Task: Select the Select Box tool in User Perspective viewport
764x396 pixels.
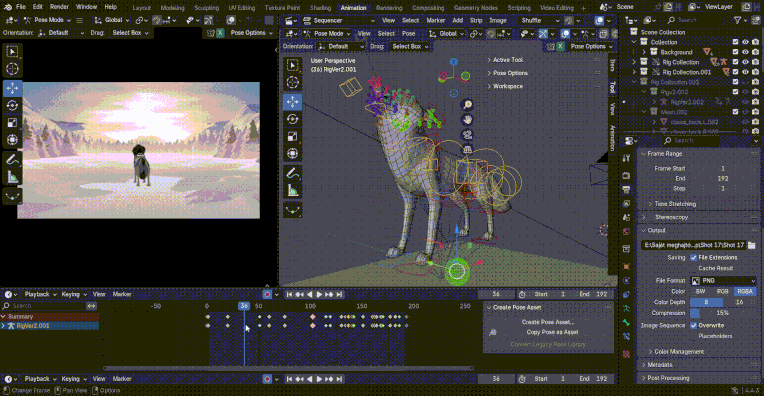Action: point(292,65)
